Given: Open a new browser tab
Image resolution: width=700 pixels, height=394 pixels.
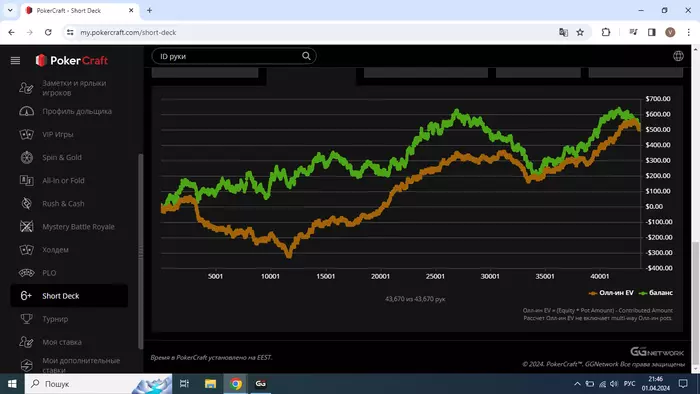Looking at the screenshot, I should (x=150, y=10).
